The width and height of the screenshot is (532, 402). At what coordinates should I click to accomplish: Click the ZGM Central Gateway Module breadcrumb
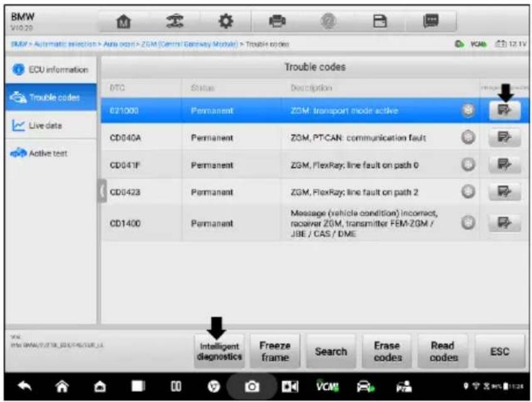pyautogui.click(x=189, y=44)
